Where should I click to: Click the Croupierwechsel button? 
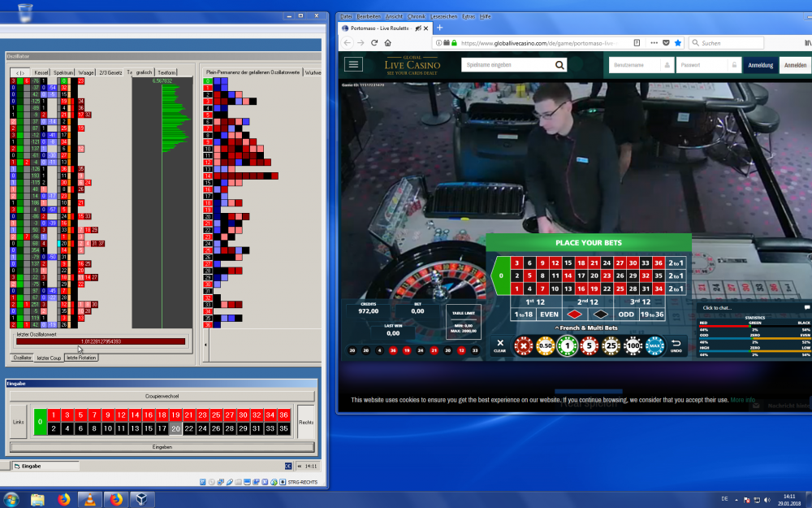point(162,396)
